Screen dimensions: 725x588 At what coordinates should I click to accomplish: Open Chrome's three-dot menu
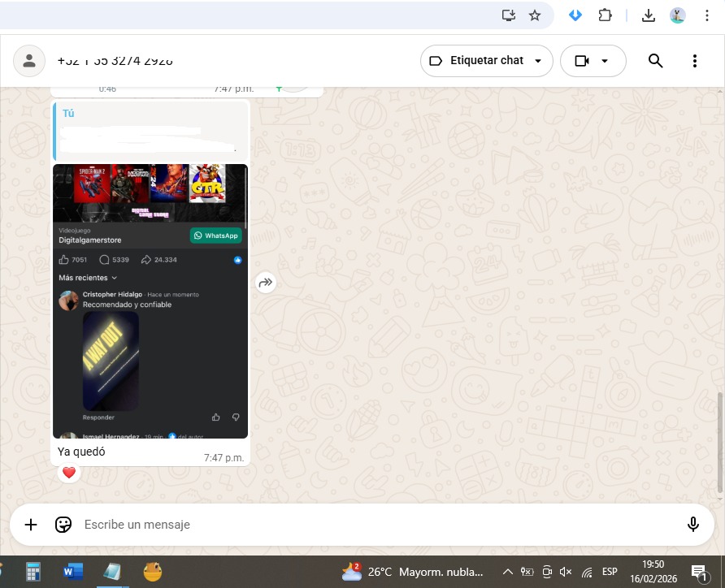[706, 15]
